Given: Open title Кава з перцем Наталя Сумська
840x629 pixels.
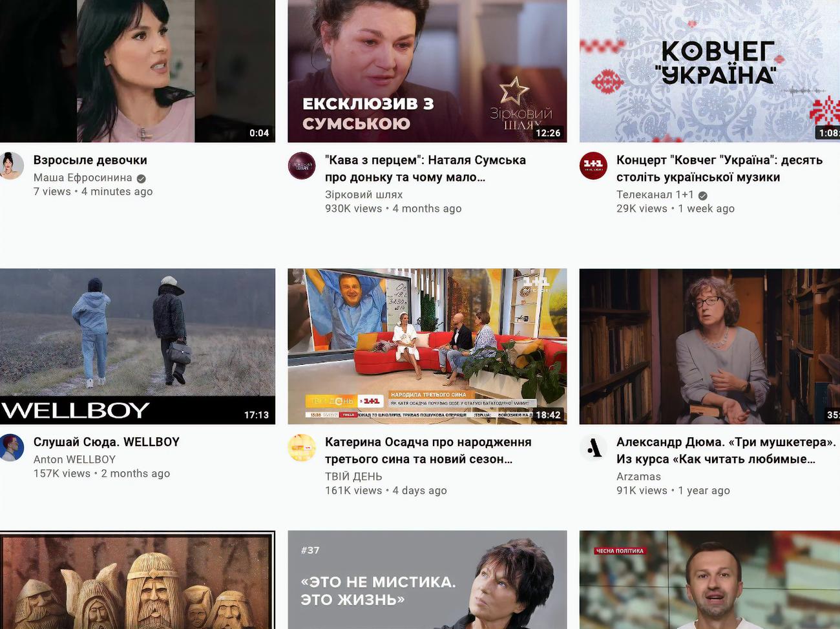Looking at the screenshot, I should [425, 169].
